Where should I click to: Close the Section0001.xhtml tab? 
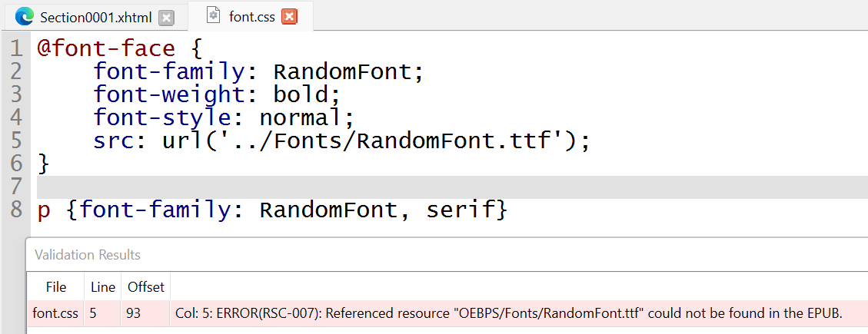click(166, 17)
